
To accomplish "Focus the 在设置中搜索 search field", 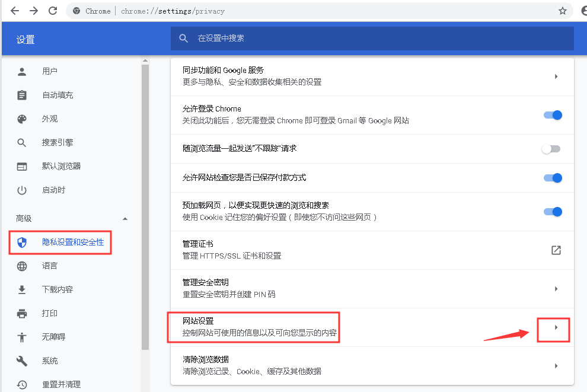I will pos(372,38).
